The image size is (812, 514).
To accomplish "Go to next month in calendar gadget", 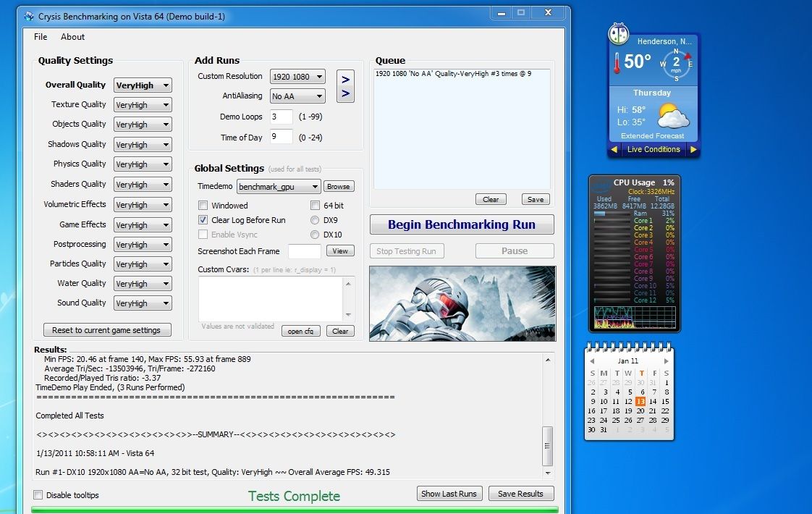I will pyautogui.click(x=667, y=361).
